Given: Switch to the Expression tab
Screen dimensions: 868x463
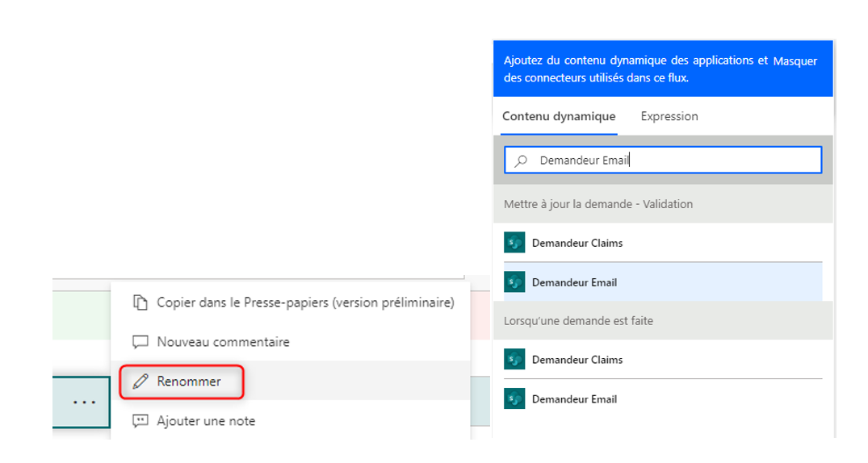Looking at the screenshot, I should point(669,116).
